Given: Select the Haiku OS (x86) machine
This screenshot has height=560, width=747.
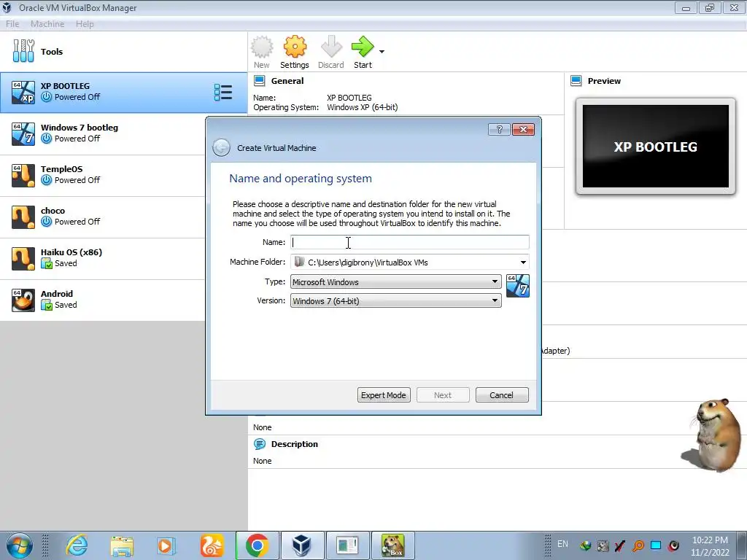Looking at the screenshot, I should point(102,258).
